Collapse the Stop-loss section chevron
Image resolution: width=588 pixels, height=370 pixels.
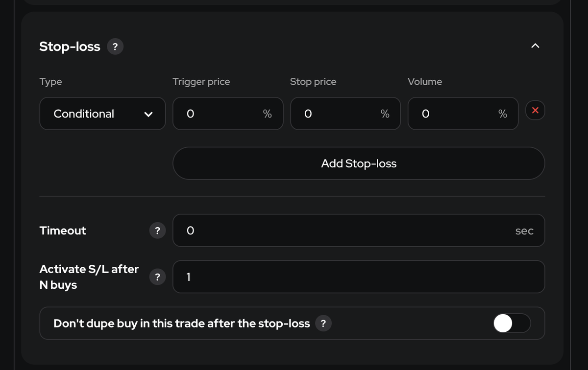click(535, 46)
